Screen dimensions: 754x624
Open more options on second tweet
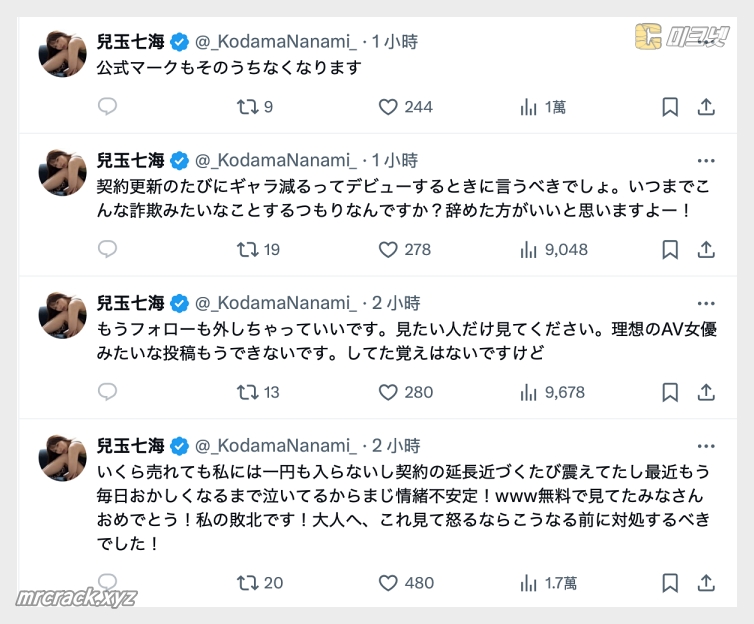click(706, 160)
